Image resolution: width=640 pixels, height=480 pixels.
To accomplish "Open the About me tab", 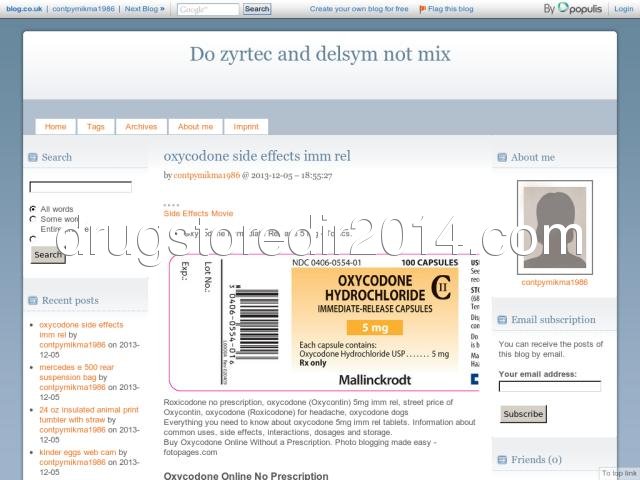I will click(196, 127).
